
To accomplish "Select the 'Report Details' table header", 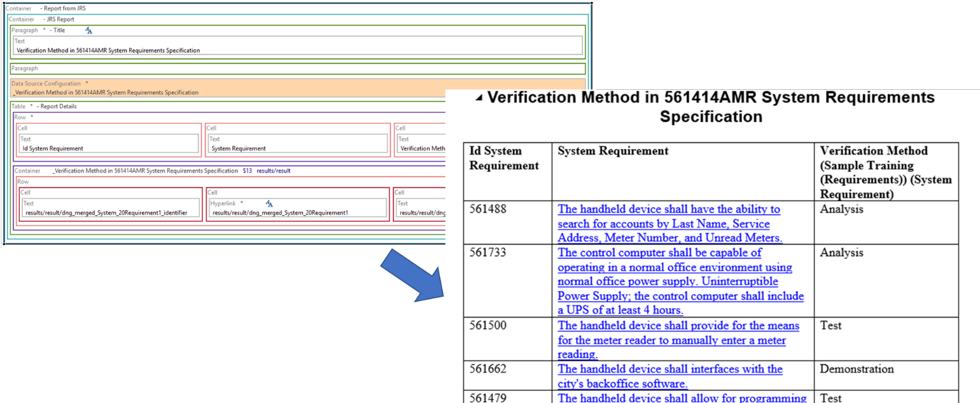I will [44, 106].
